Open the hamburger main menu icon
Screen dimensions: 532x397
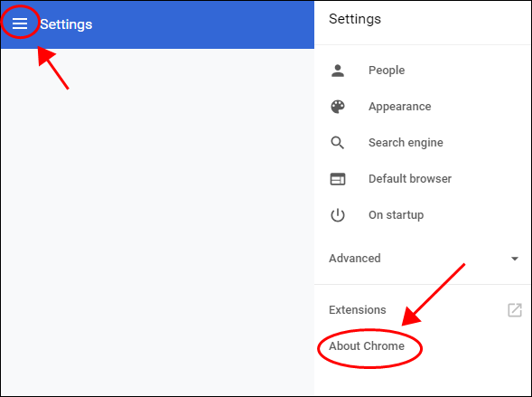(20, 24)
